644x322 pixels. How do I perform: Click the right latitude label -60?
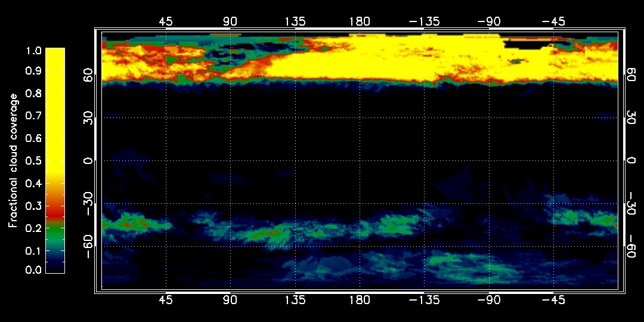click(631, 246)
